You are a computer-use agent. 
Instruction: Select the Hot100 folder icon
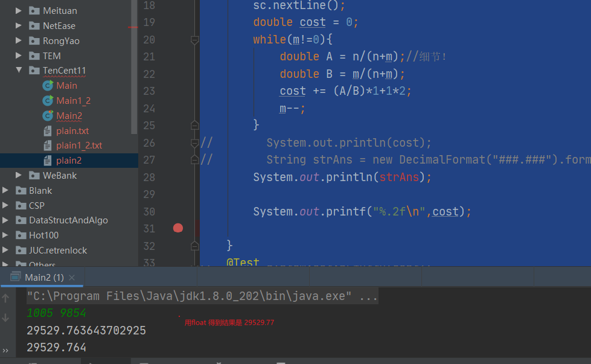[21, 235]
